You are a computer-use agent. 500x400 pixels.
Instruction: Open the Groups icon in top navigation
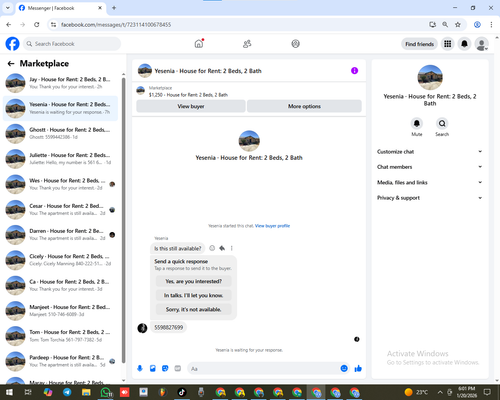[x=295, y=44]
